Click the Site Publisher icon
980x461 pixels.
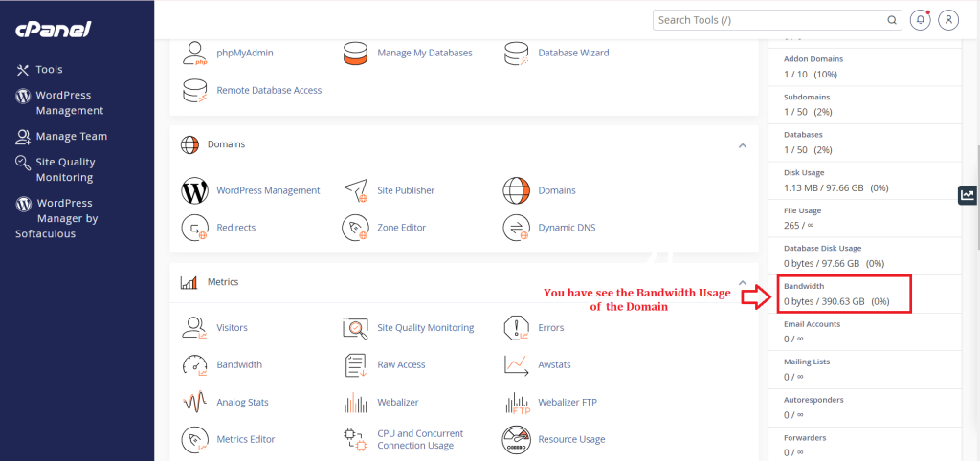356,190
